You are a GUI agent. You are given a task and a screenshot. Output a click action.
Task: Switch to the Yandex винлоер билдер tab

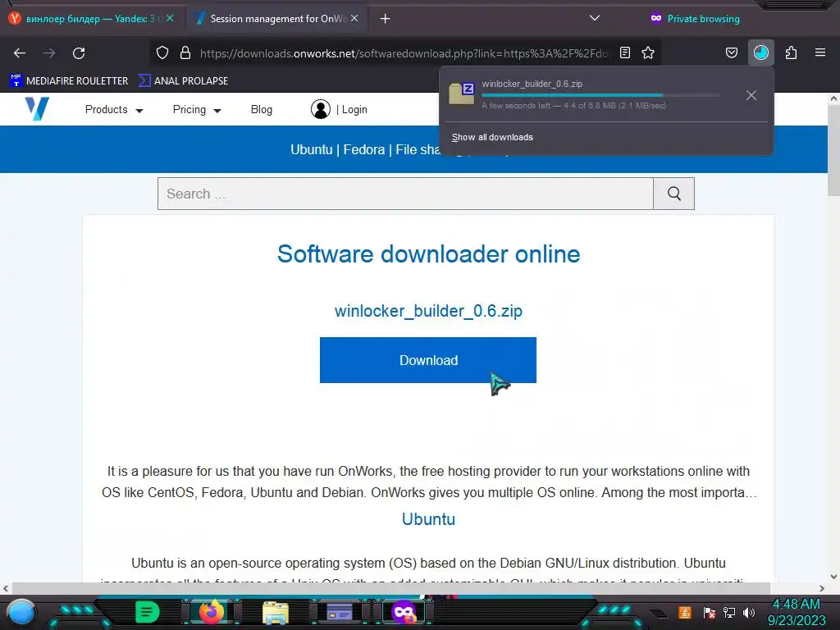[91, 19]
